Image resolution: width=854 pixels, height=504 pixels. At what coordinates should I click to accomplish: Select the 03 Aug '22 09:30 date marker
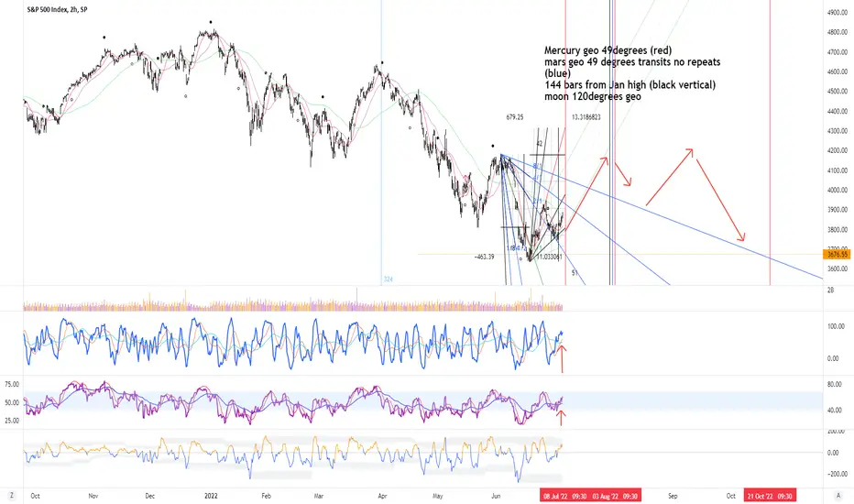click(x=615, y=496)
